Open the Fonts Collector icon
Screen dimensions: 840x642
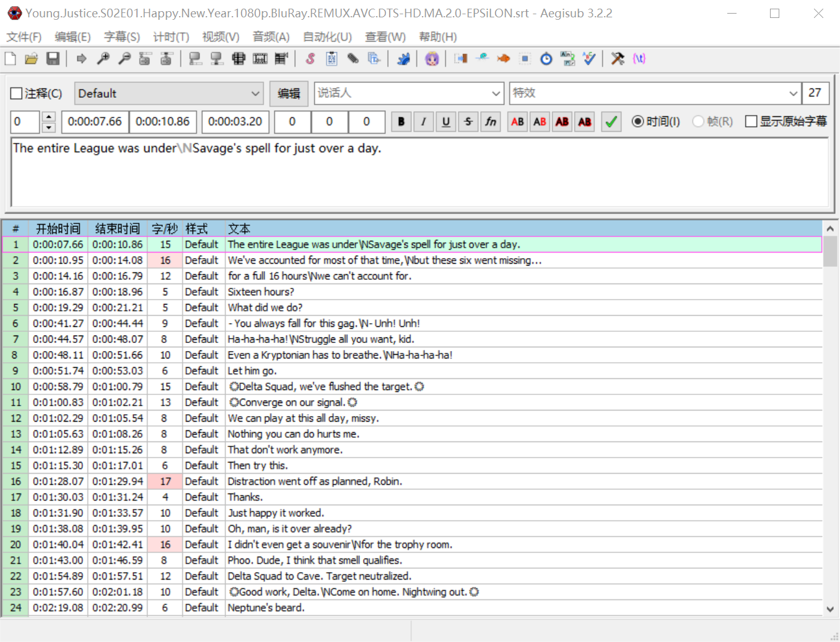coord(374,59)
